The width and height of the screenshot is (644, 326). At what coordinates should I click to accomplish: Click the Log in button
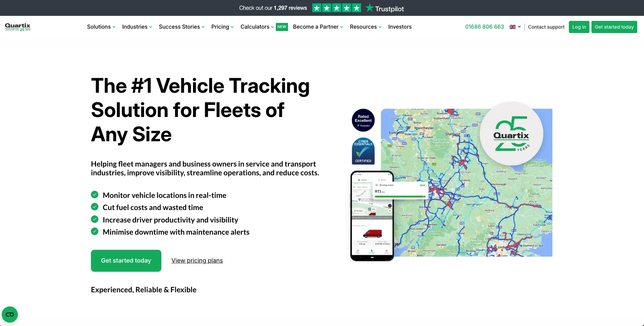[579, 27]
